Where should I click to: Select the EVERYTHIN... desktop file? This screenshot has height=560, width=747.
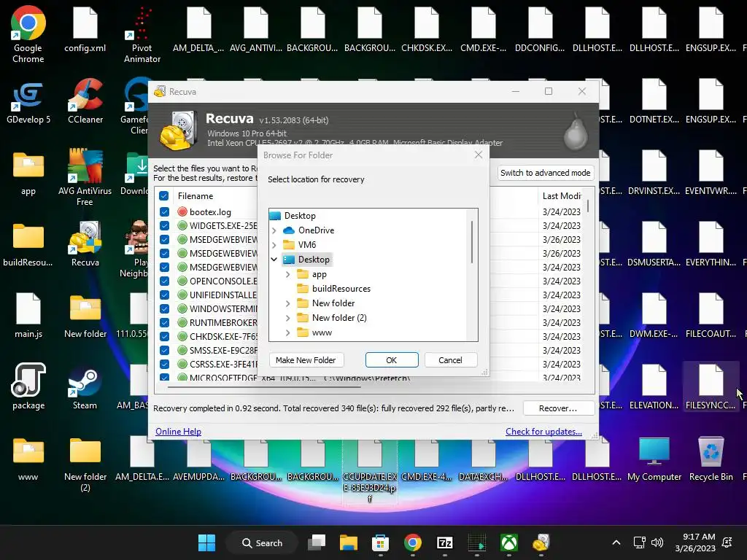pyautogui.click(x=711, y=244)
